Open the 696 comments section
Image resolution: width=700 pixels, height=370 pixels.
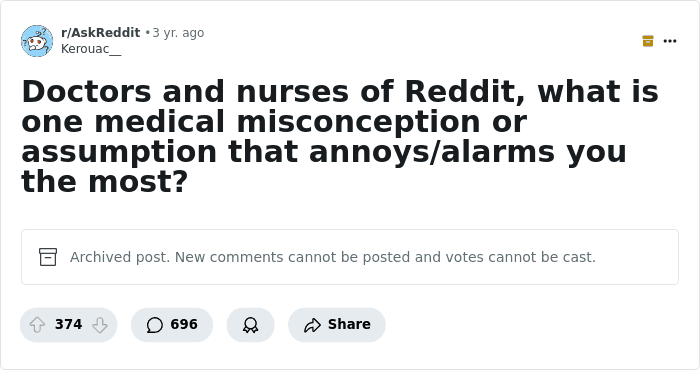click(x=172, y=324)
